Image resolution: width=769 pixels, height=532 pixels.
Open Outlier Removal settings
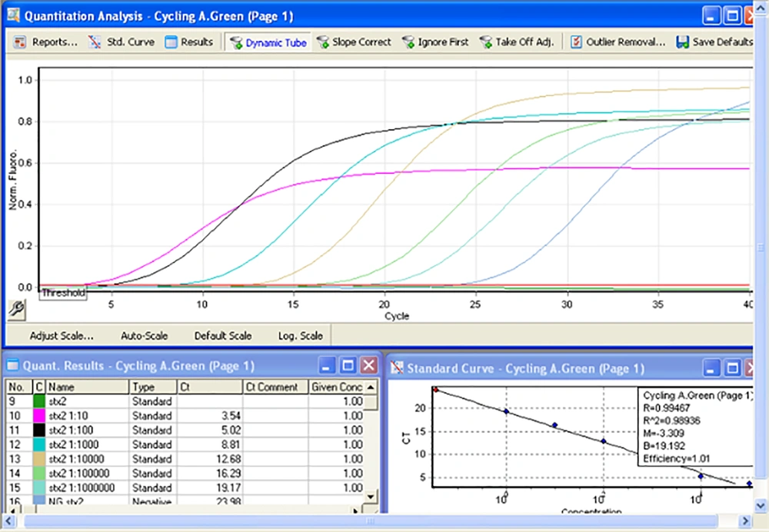(618, 42)
